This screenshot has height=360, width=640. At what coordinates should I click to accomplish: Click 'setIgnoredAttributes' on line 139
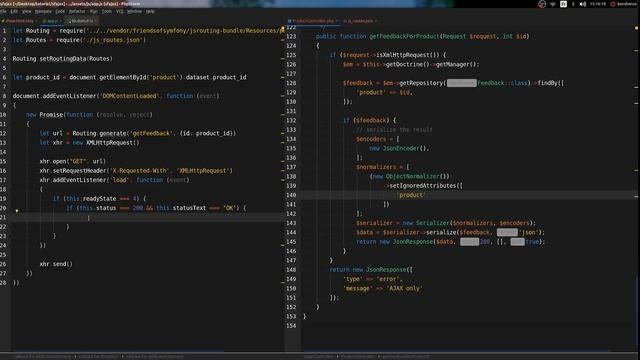[x=422, y=186]
